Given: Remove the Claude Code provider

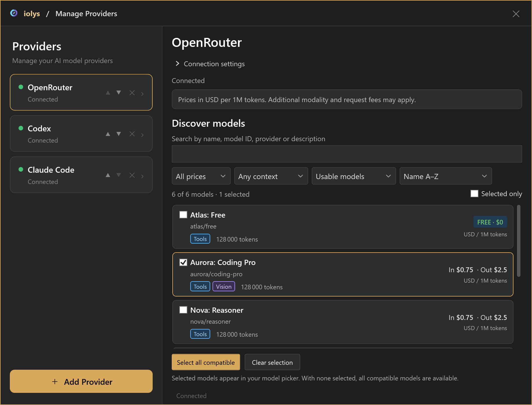Looking at the screenshot, I should (x=132, y=175).
